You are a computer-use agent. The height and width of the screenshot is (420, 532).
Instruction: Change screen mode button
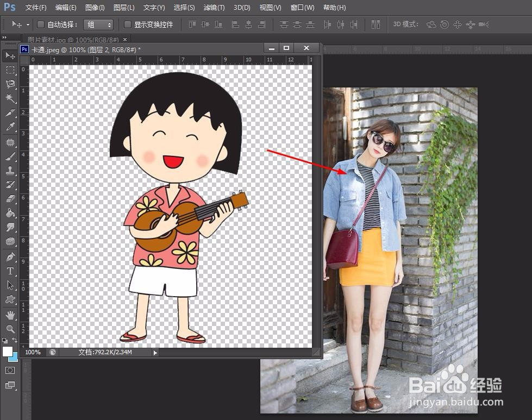tap(10, 385)
